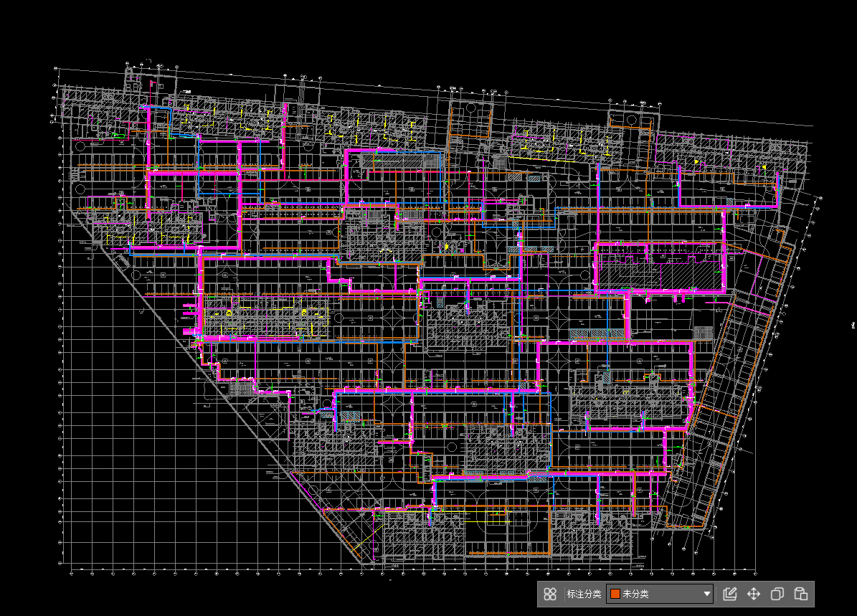Click the yellow marker at plan center
The image size is (857, 616).
[447, 246]
